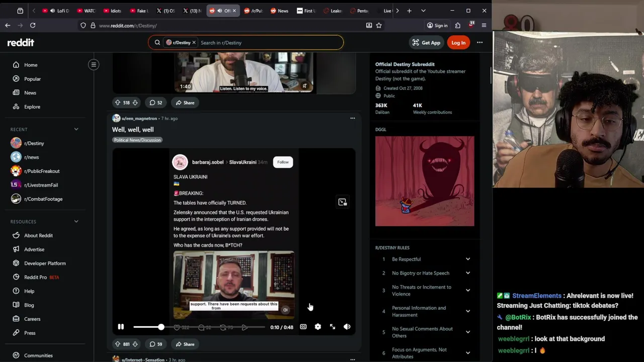The width and height of the screenshot is (644, 362).
Task: Click the browser Sign in button
Action: (x=437, y=25)
